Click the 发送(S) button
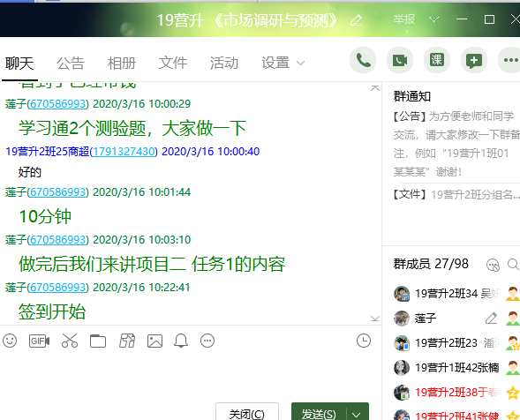Image resolution: width=520 pixels, height=420 pixels. (x=319, y=414)
